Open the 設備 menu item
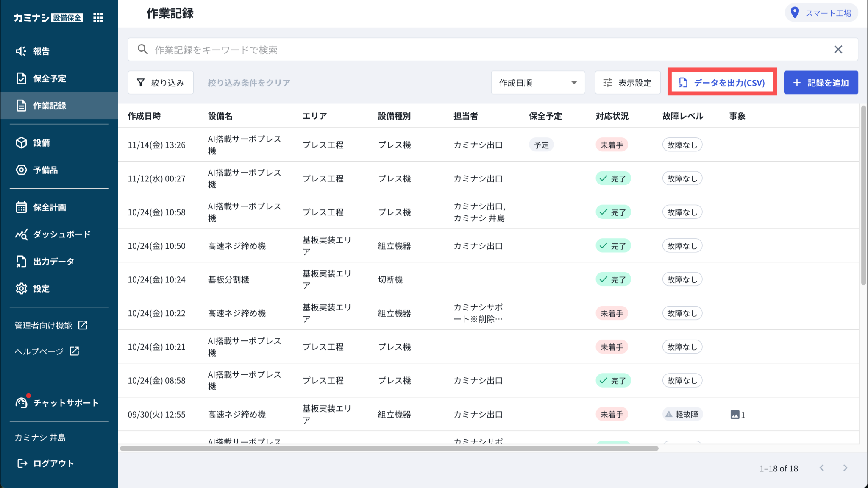Image resolution: width=868 pixels, height=488 pixels. coord(42,143)
